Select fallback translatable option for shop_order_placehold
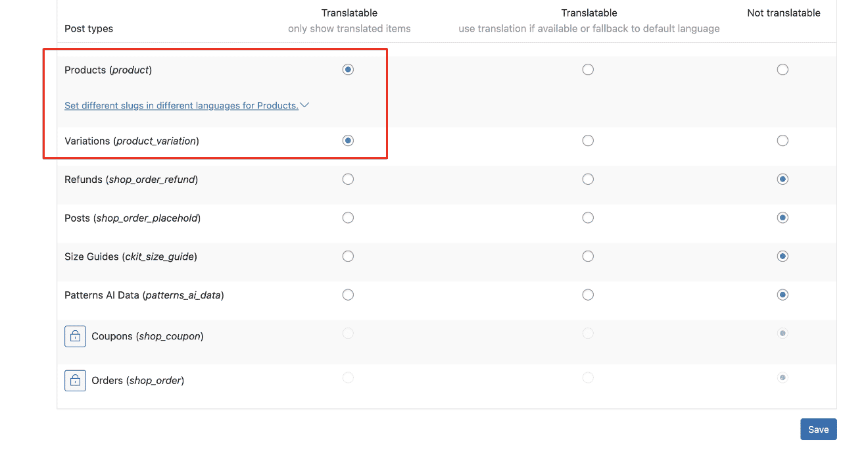This screenshot has height=463, width=868. pyautogui.click(x=588, y=218)
